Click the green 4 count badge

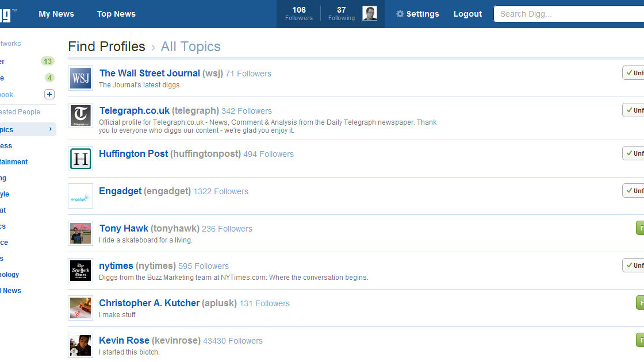[49, 78]
